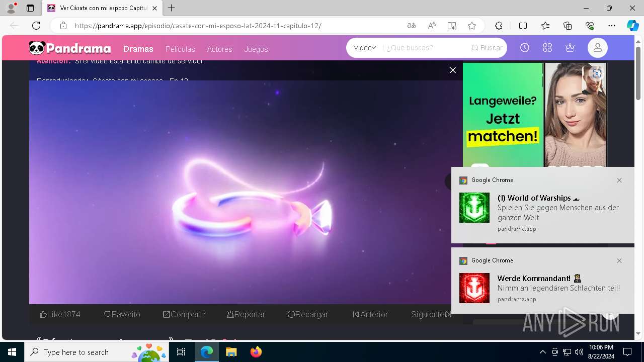Select the Ver Cásate con mi esposo tab
The image size is (644, 362).
coord(102,8)
